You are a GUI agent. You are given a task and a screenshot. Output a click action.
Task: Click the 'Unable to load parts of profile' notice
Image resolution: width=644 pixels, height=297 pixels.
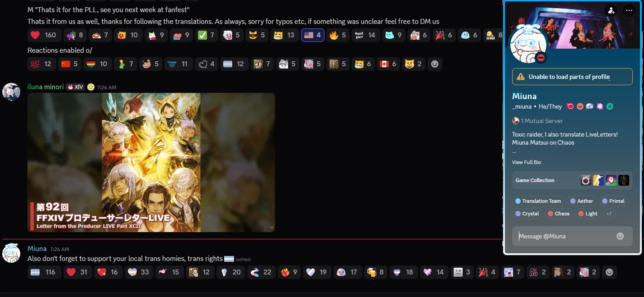[x=572, y=77]
